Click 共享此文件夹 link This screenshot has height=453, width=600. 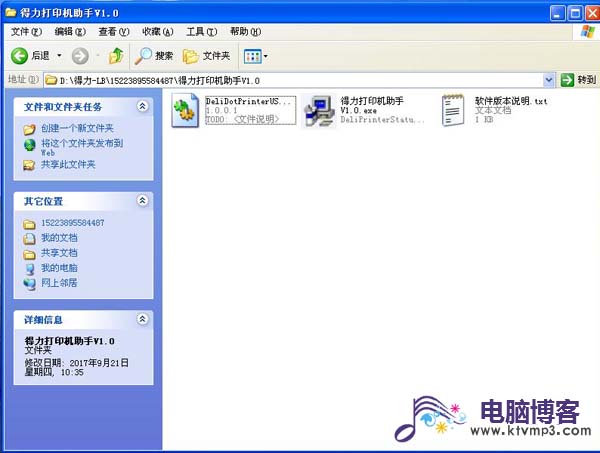tap(68, 165)
